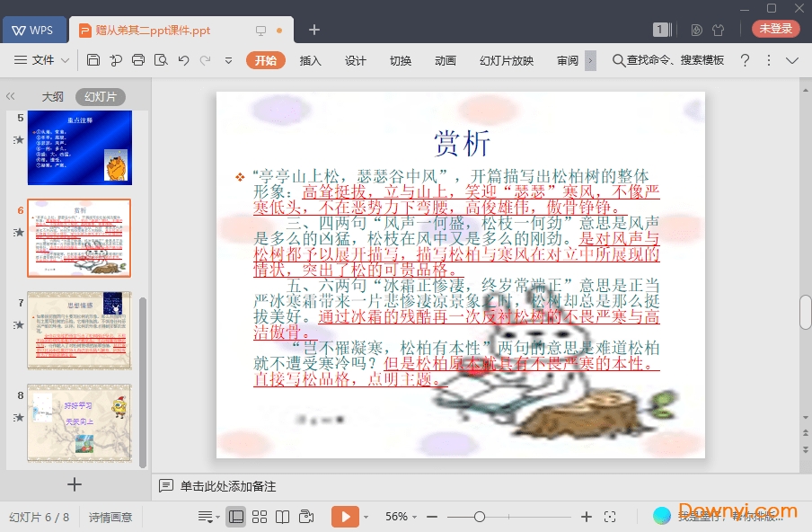The width and height of the screenshot is (812, 532).
Task: Open the 插入 ribbon tab
Action: (310, 60)
